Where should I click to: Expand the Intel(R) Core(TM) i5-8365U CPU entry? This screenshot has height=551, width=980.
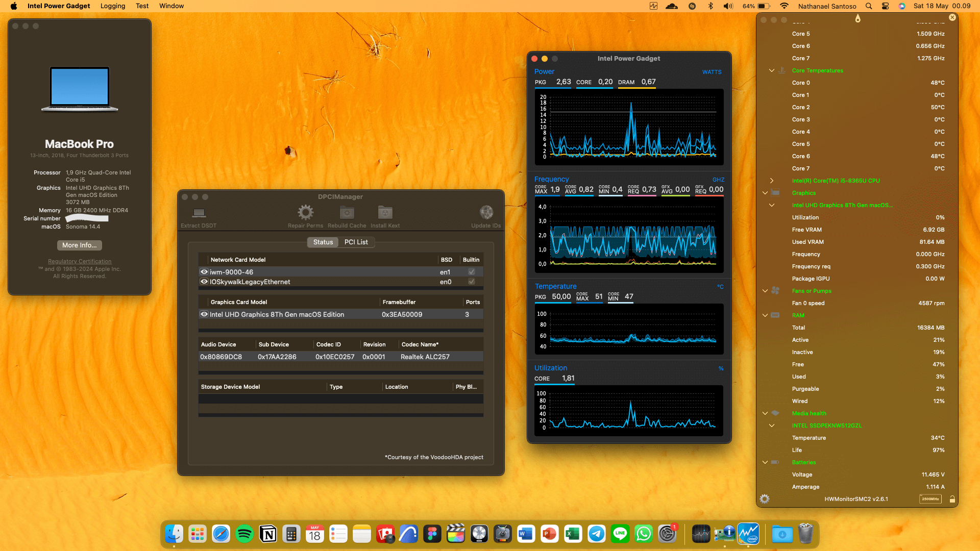tap(771, 180)
